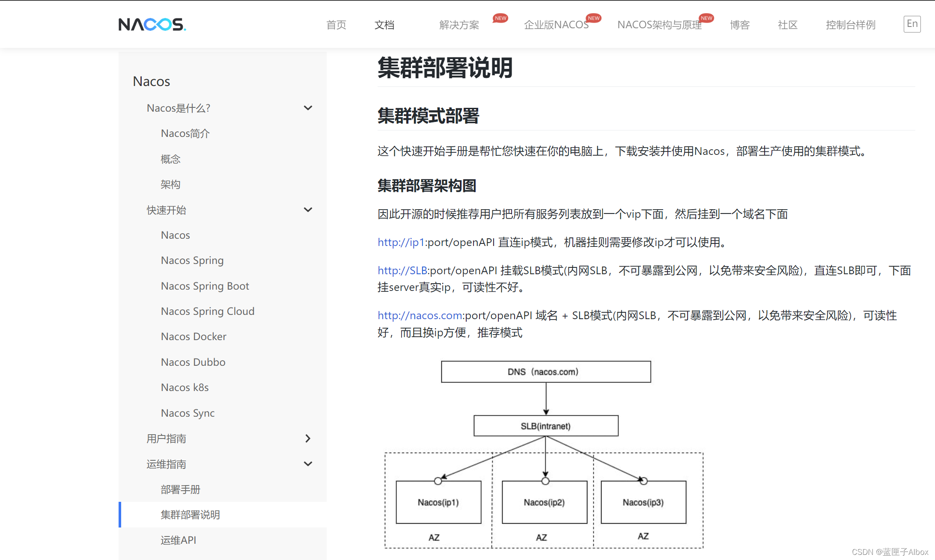Open the 解决方案 nav item
935x560 pixels.
pos(459,25)
